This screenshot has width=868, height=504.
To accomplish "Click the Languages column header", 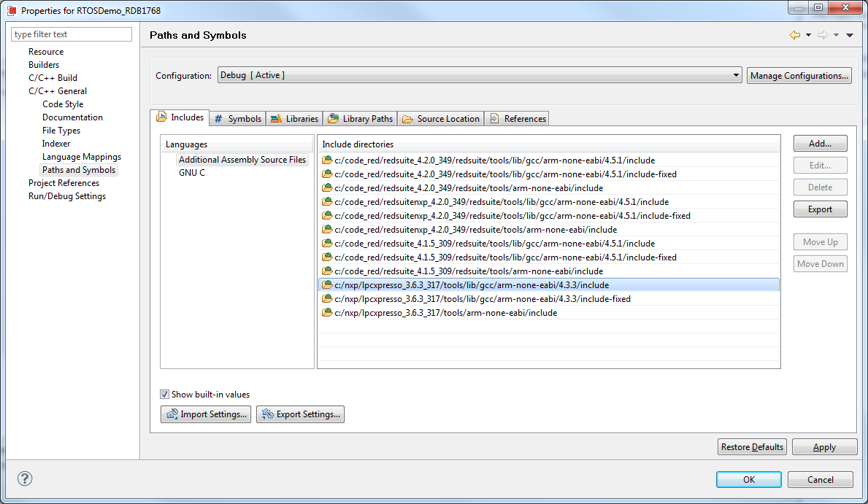I will tap(237, 144).
